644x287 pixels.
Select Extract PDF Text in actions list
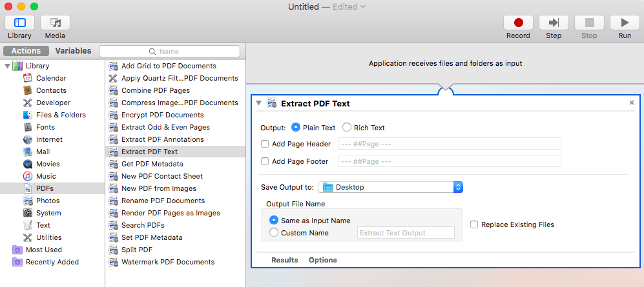[x=176, y=152]
